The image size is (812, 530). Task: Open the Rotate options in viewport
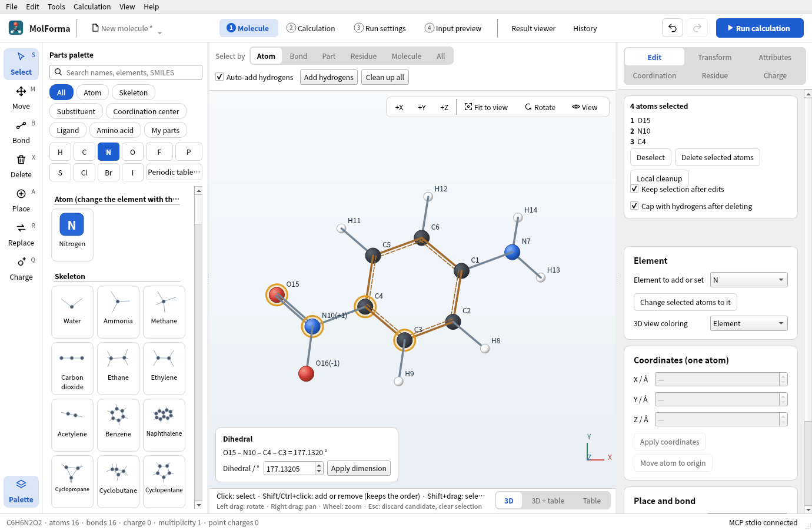(540, 107)
